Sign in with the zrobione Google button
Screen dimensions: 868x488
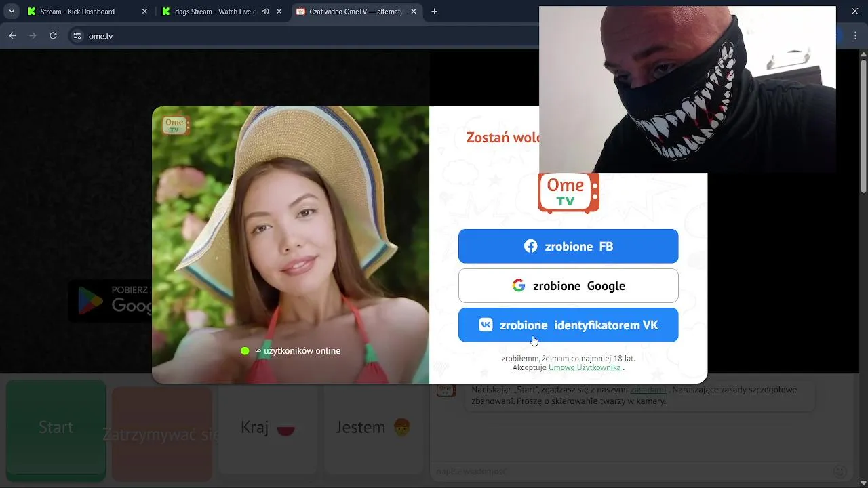pos(568,285)
